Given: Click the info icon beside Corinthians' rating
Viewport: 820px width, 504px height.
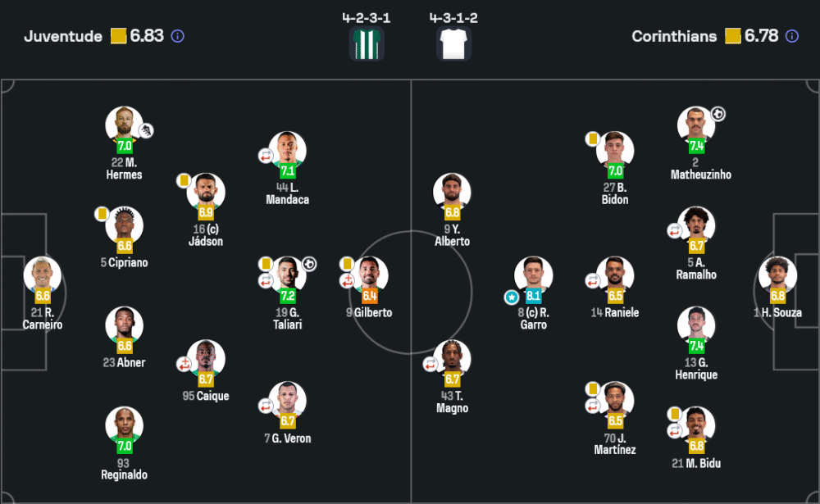Looking at the screenshot, I should (x=792, y=36).
